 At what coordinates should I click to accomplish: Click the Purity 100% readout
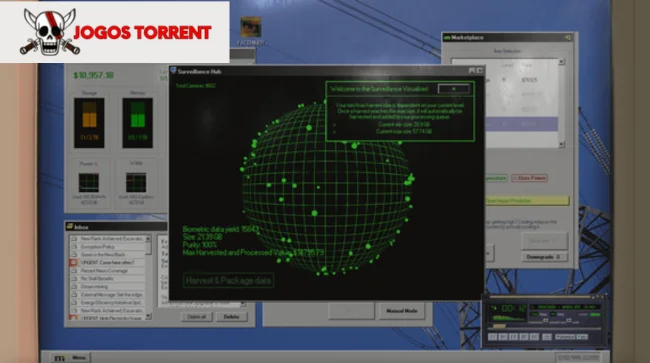pyautogui.click(x=200, y=245)
